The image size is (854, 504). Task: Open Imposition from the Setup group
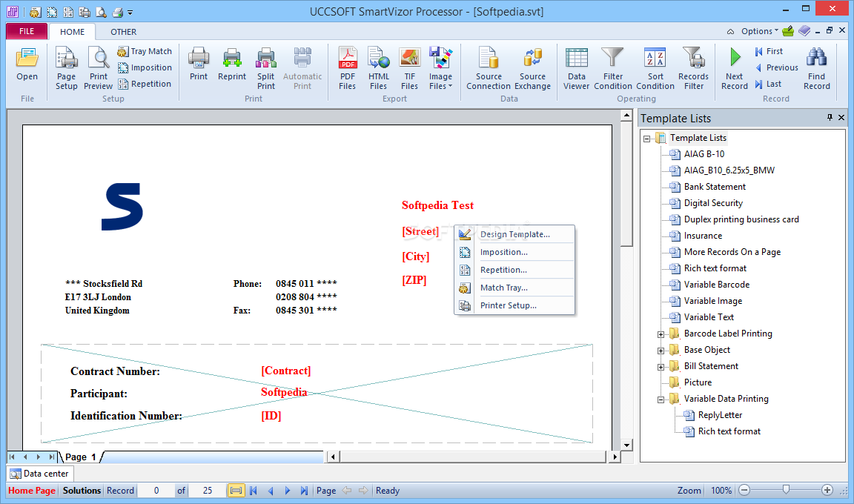145,67
